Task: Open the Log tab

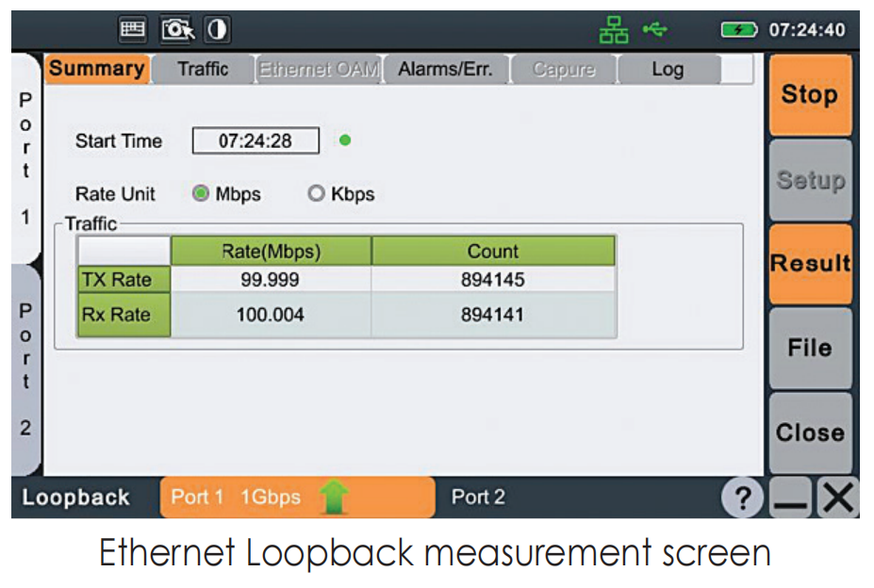Action: tap(668, 69)
